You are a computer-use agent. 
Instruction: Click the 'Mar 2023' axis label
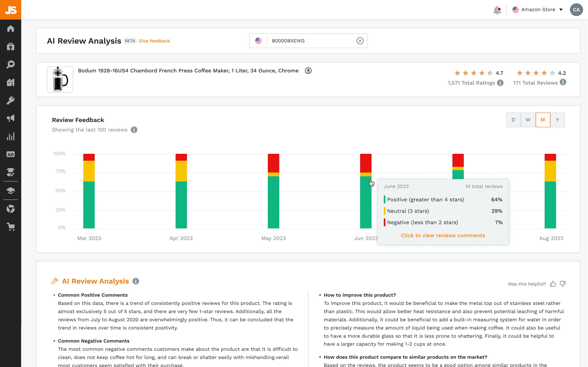coord(89,238)
